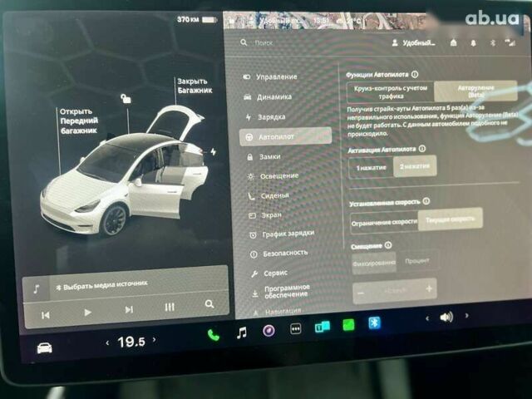532x399 pixels.
Task: Open the Замки settings menu
Action: click(264, 157)
